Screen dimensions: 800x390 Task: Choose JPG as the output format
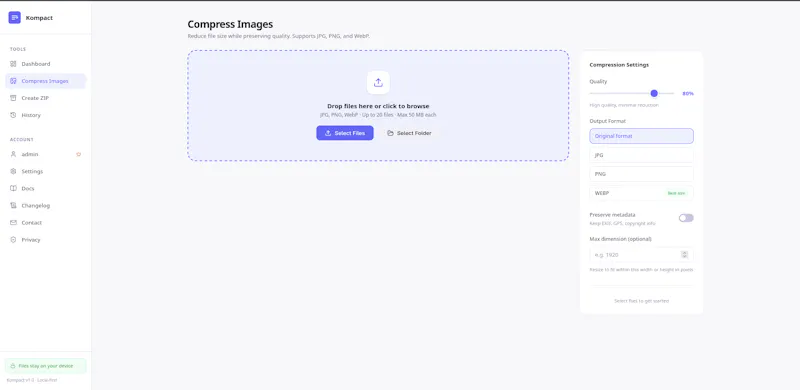pos(641,155)
